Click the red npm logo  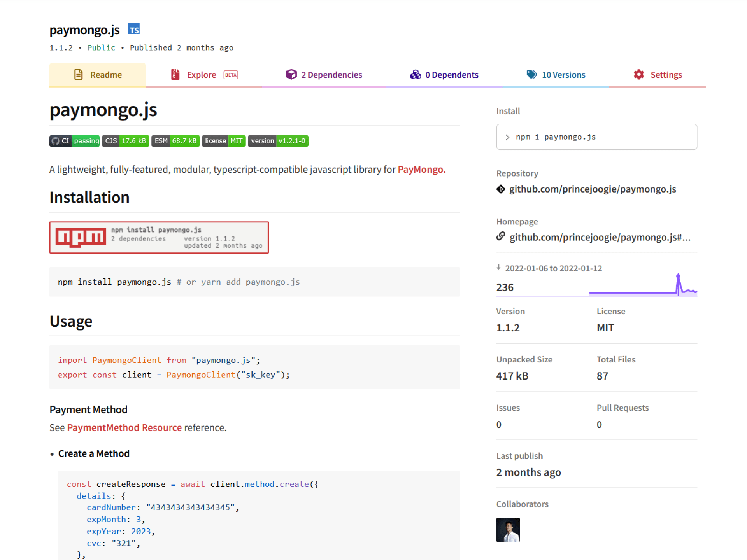(81, 237)
